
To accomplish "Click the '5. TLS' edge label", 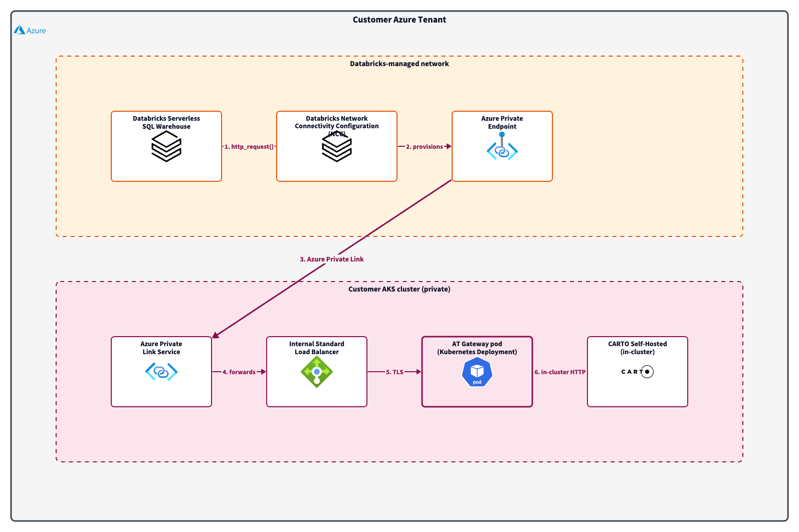I will point(394,372).
